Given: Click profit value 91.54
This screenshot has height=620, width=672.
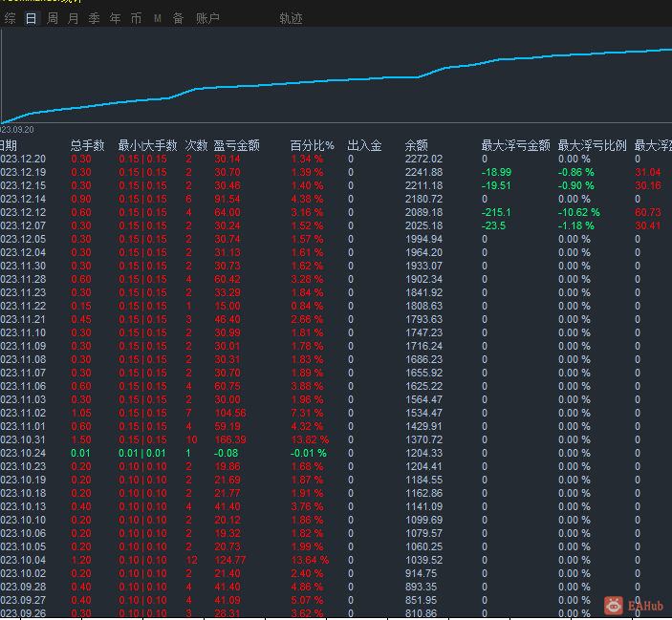Looking at the screenshot, I should click(x=228, y=199).
